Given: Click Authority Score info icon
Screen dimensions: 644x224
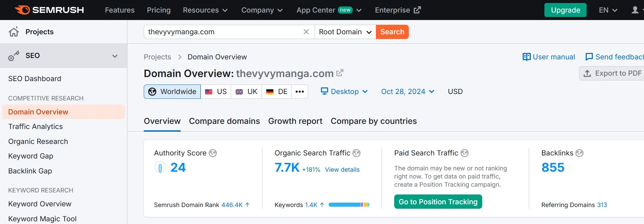Looking at the screenshot, I should click(213, 153).
